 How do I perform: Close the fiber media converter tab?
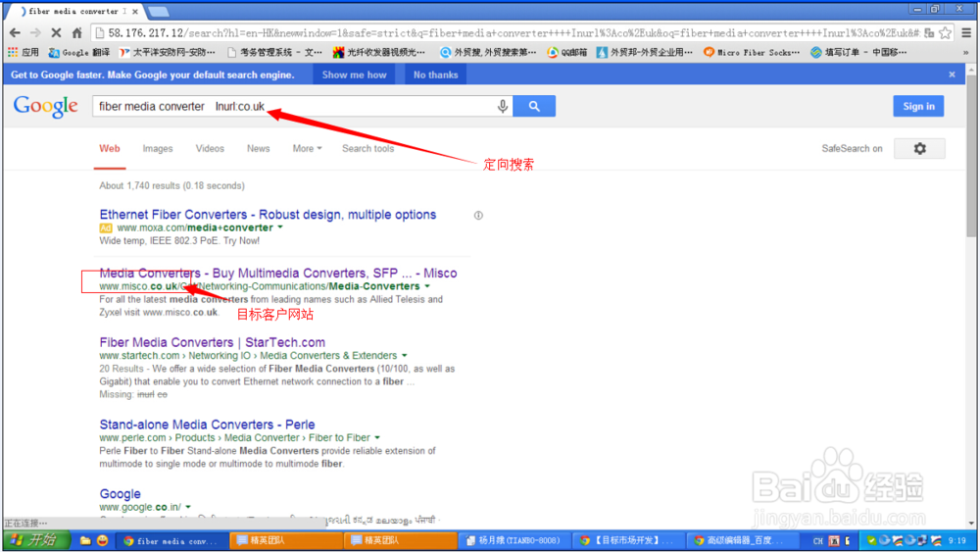[x=135, y=11]
